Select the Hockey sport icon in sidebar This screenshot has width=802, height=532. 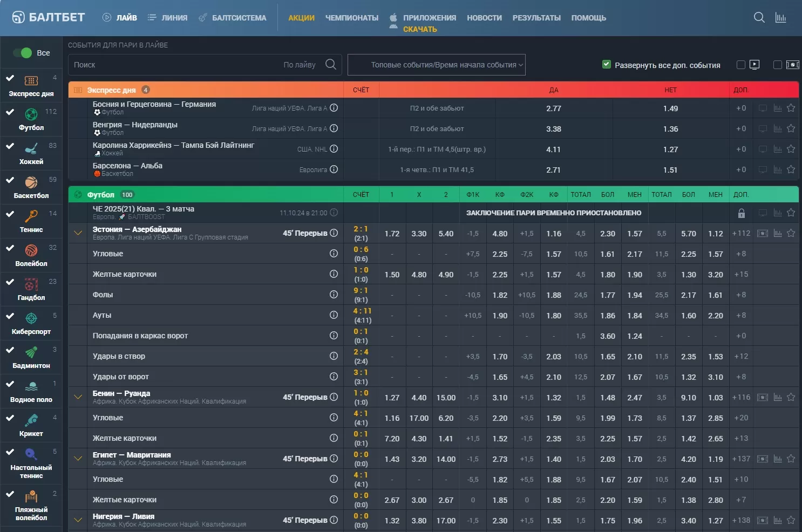coord(31,148)
